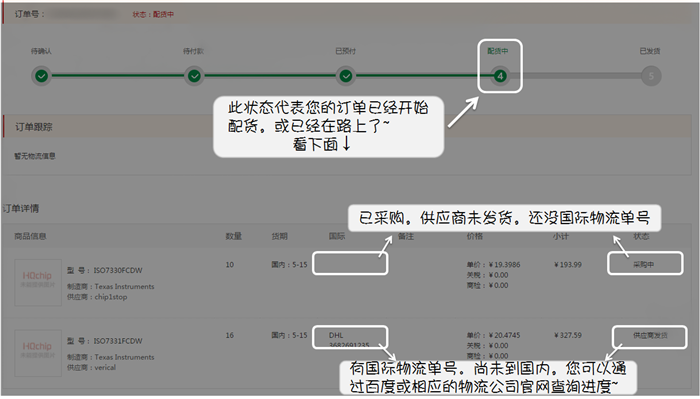The image size is (700, 399).
Task: Open HQchip thumbnail for ISO7330FCDW
Action: pyautogui.click(x=38, y=282)
